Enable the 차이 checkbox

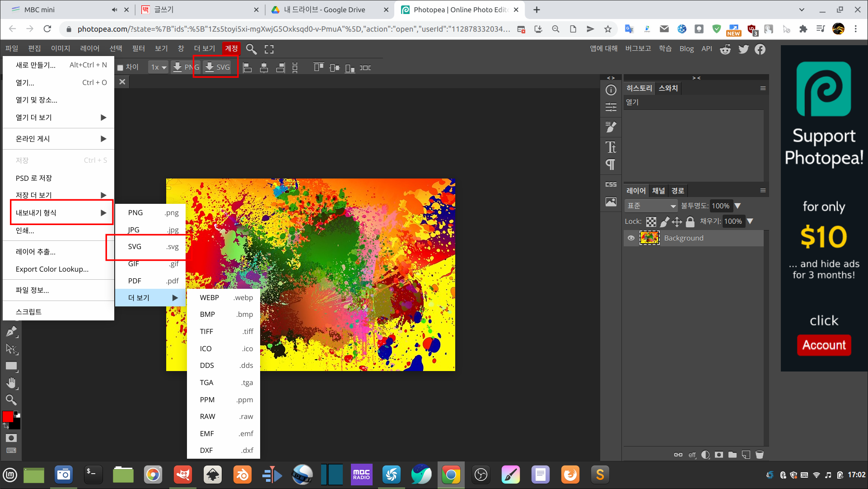click(121, 67)
